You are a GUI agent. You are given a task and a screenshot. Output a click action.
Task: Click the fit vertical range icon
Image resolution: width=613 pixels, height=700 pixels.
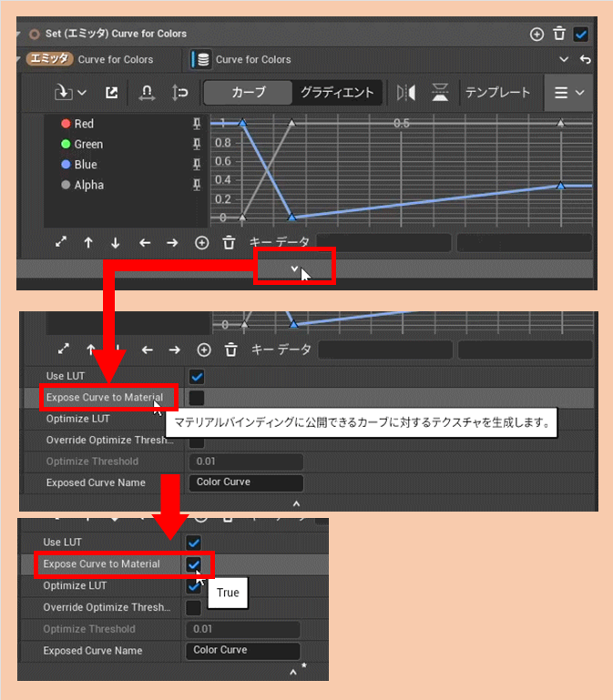point(179,93)
